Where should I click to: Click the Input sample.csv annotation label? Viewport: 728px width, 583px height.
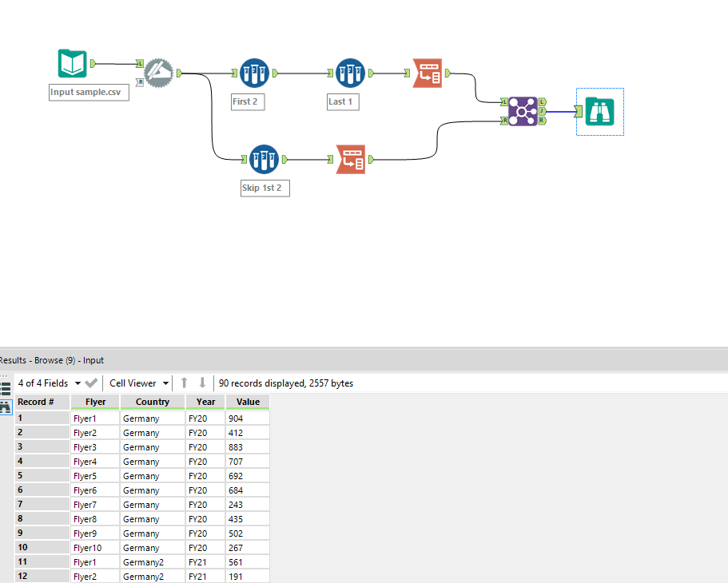(89, 92)
